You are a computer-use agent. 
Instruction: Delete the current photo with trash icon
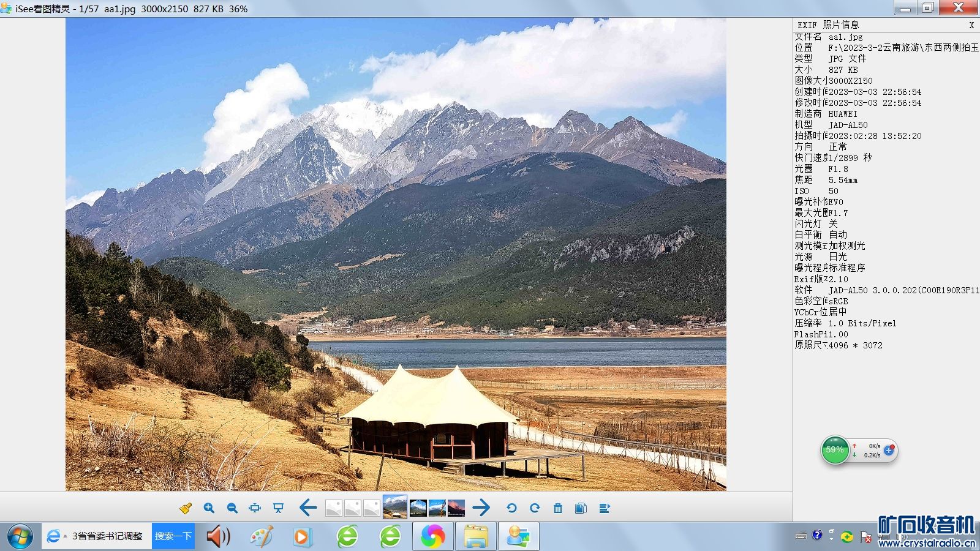(558, 508)
